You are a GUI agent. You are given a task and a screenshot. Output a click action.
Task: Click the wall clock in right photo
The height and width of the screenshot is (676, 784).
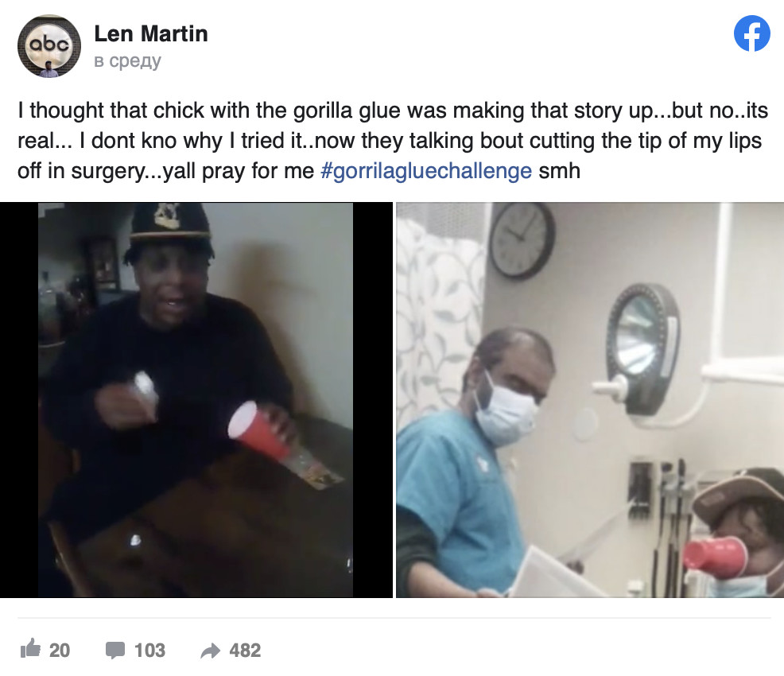click(x=522, y=241)
